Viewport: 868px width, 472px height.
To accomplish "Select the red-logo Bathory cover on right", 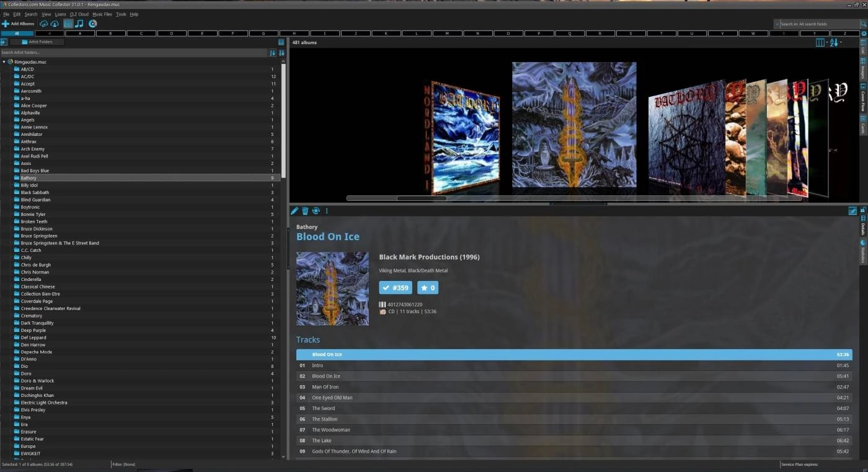I will click(686, 138).
